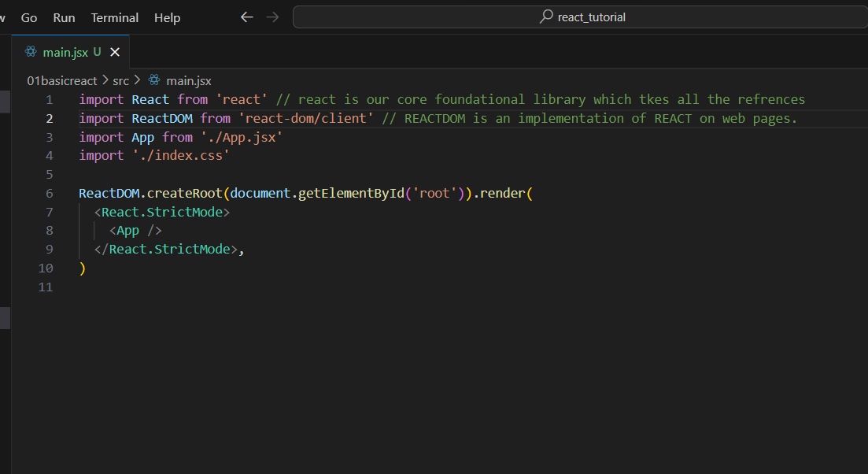Close the main.jsx editor tab
The image size is (868, 474).
115,52
